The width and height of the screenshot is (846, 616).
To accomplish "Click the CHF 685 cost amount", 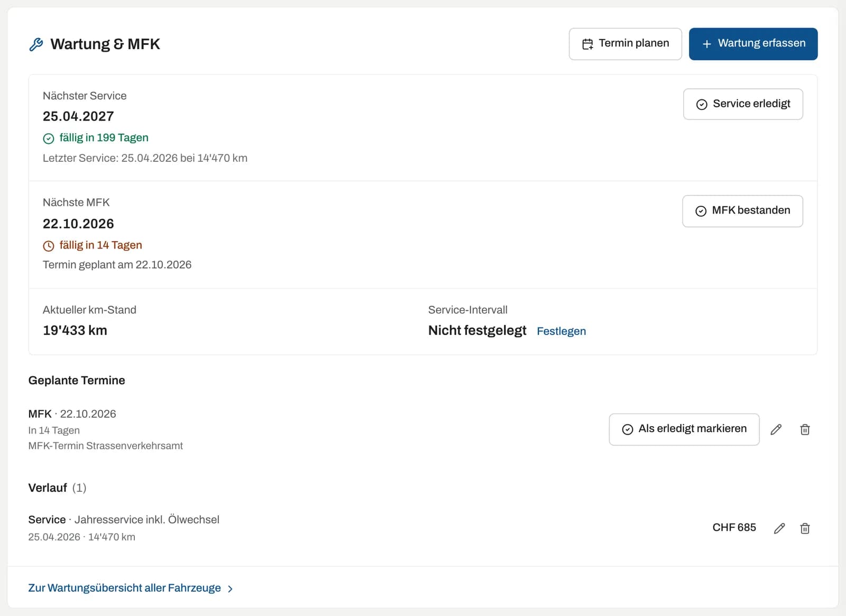I will [734, 528].
